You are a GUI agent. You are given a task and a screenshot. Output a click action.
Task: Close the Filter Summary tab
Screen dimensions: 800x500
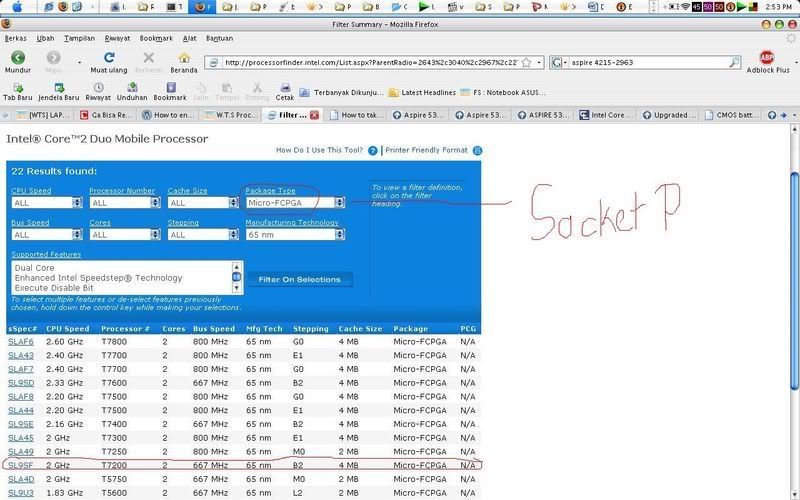[314, 115]
